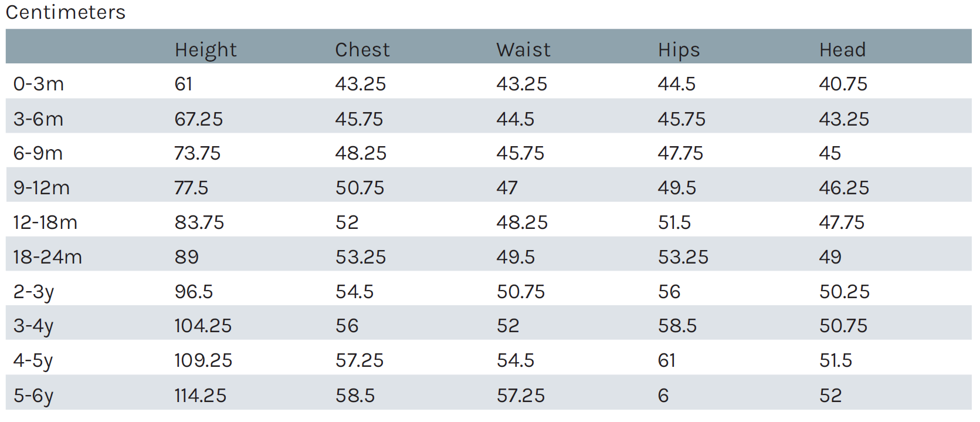Select the 0-3m size row label
980x422 pixels.
[x=39, y=84]
